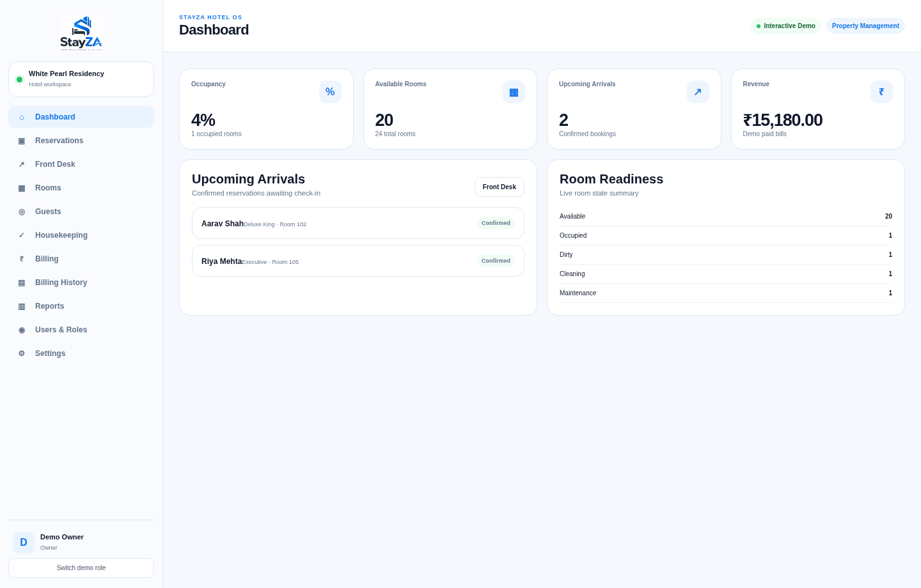Click the Property Management badge
The width and height of the screenshot is (921, 588).
865,26
